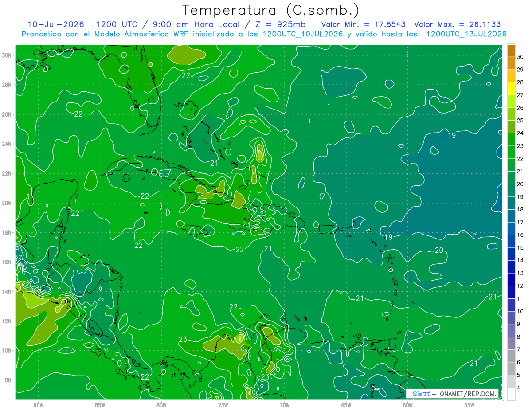Click the colorbar legend value '25'
Viewport: 532px width, 411px height.
(x=520, y=120)
